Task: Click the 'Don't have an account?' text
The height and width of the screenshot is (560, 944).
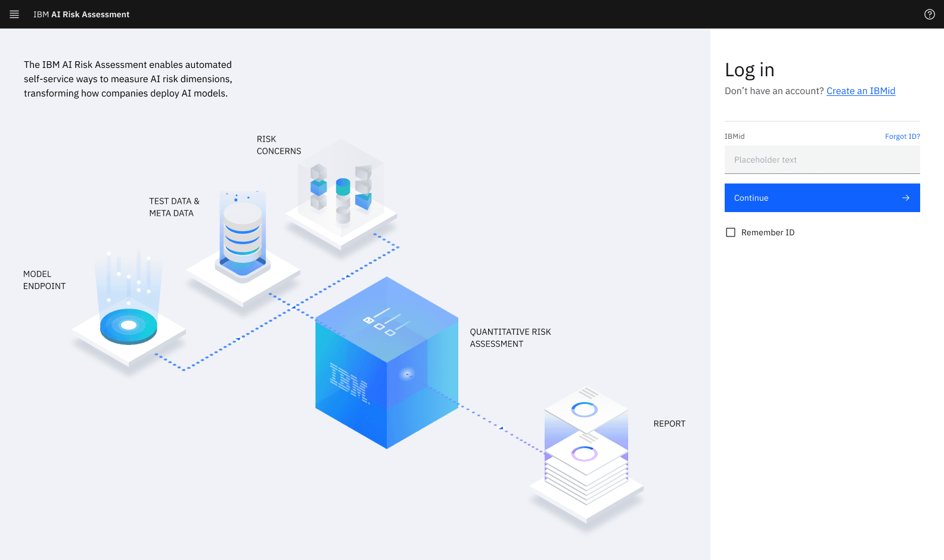Action: pyautogui.click(x=774, y=91)
